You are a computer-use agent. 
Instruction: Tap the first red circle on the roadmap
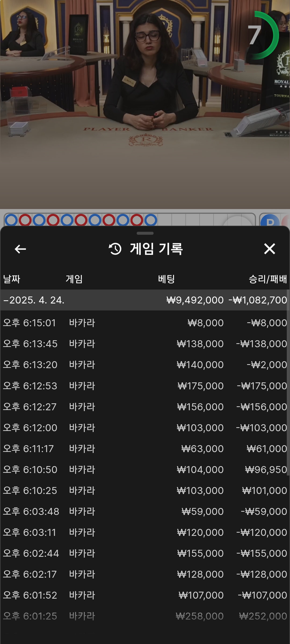point(25,220)
